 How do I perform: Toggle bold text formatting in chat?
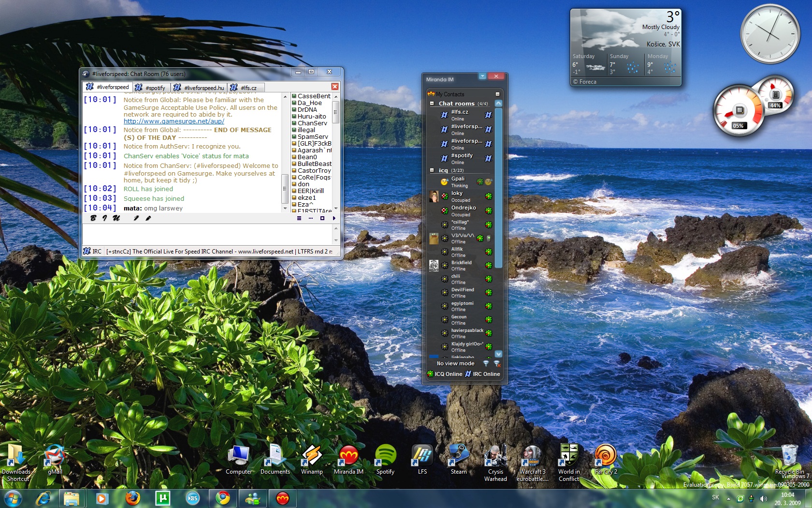click(93, 218)
